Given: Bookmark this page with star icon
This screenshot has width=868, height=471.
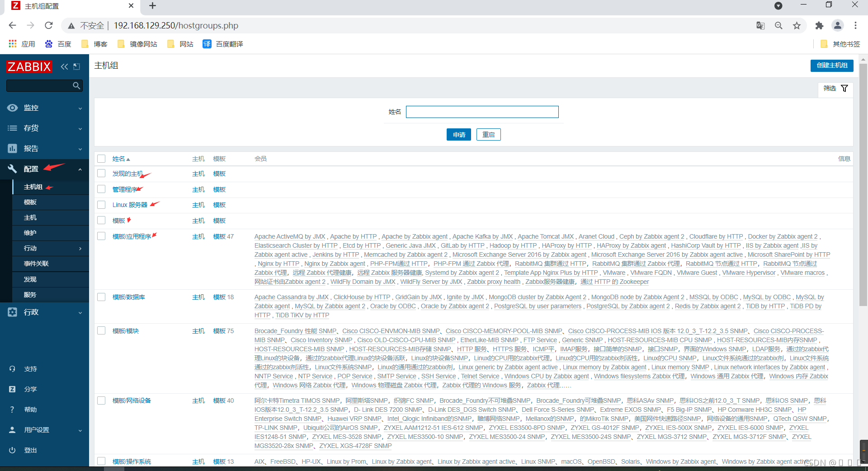Looking at the screenshot, I should pyautogui.click(x=797, y=26).
